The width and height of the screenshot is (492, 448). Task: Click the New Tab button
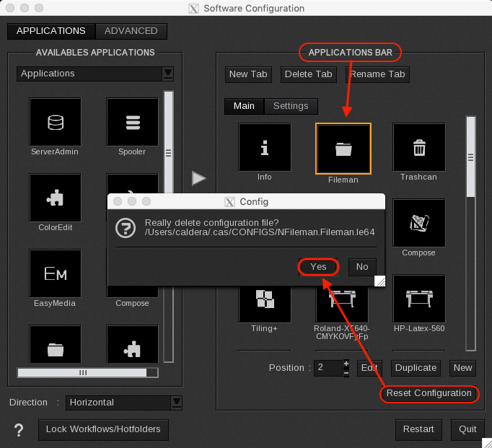(248, 74)
